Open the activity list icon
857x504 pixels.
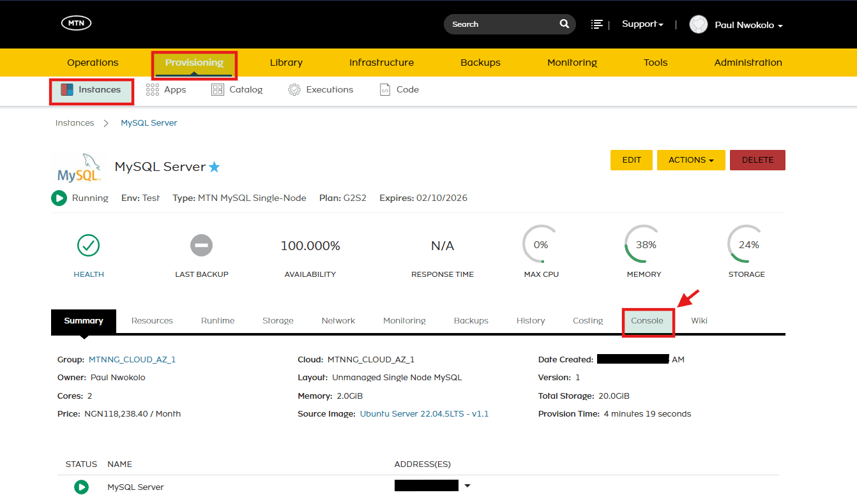point(597,24)
